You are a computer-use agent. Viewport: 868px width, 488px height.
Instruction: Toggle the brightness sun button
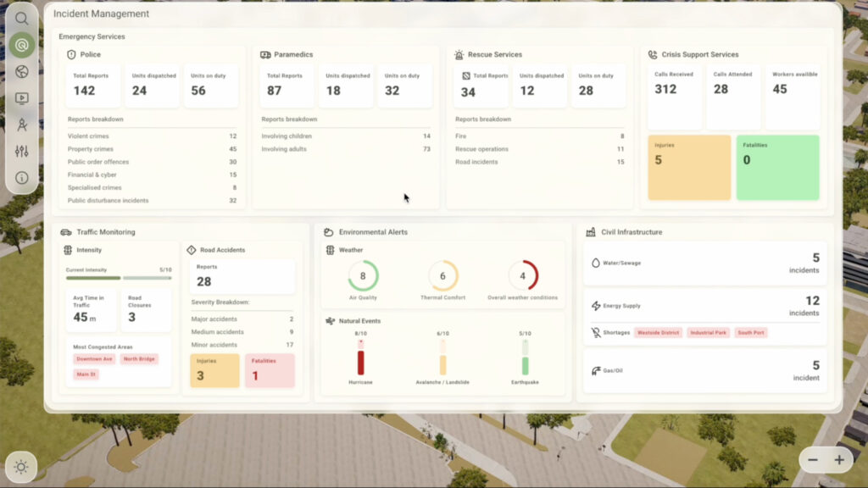(x=21, y=467)
